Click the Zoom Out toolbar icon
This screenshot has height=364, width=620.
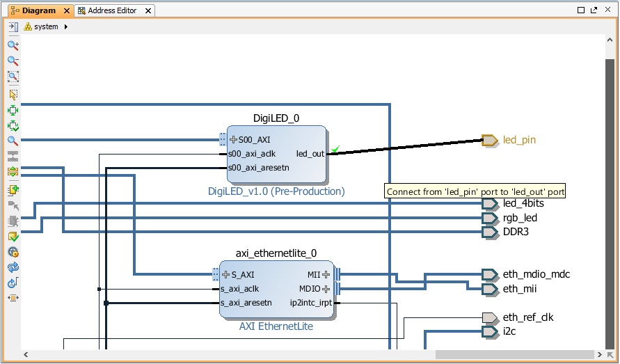(13, 61)
